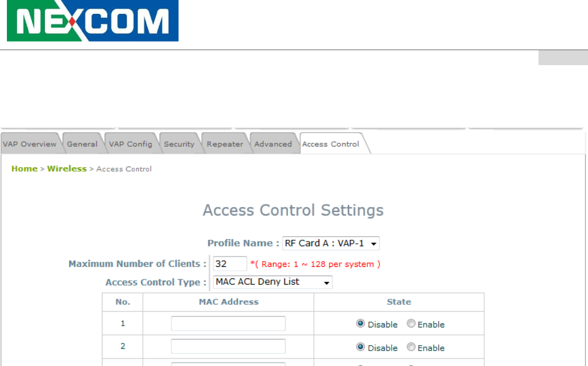Viewport: 588px width, 366px height.
Task: Open the VAP Config tab
Action: point(131,144)
